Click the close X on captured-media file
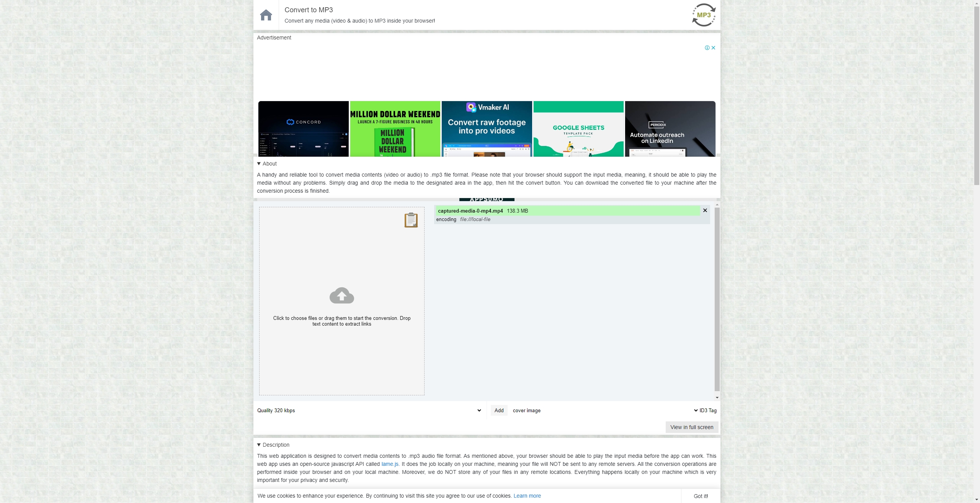The width and height of the screenshot is (980, 503). pos(705,210)
